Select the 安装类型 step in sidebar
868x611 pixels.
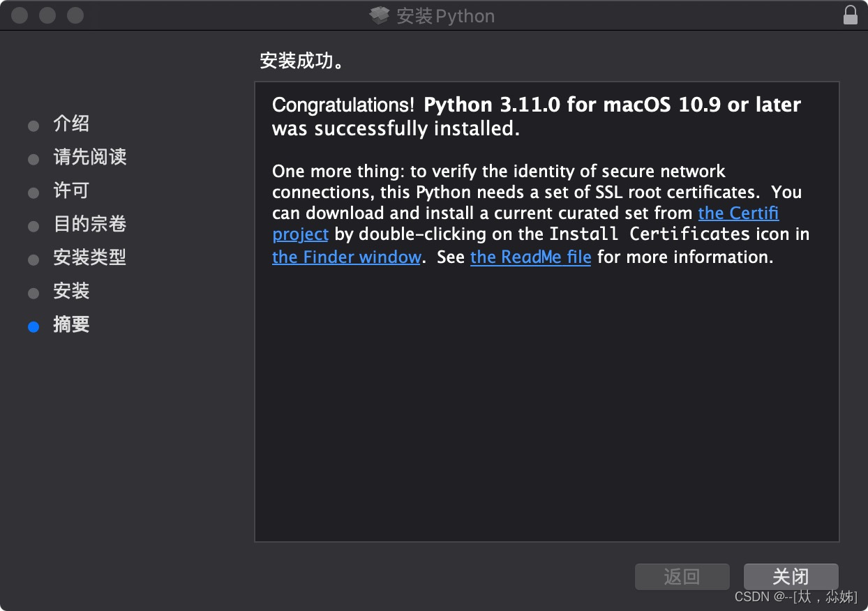coord(89,258)
